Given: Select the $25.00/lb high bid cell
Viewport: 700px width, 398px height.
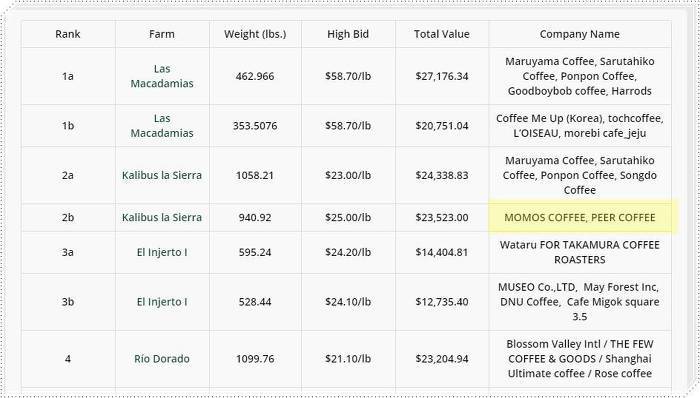Looking at the screenshot, I should [348, 217].
